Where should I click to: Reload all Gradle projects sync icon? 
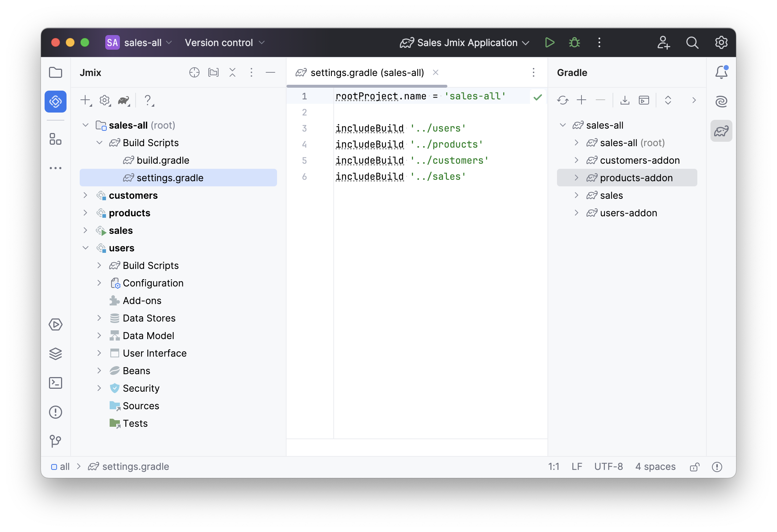pyautogui.click(x=562, y=100)
